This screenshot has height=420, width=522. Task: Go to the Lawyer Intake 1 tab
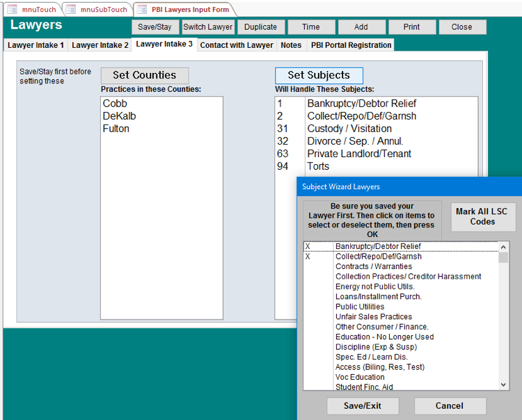click(35, 45)
